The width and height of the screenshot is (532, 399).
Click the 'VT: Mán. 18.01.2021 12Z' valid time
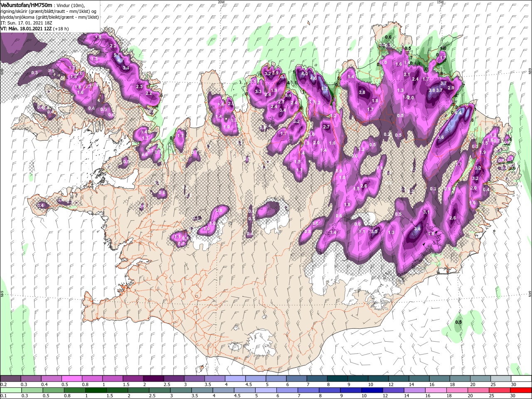click(x=26, y=29)
